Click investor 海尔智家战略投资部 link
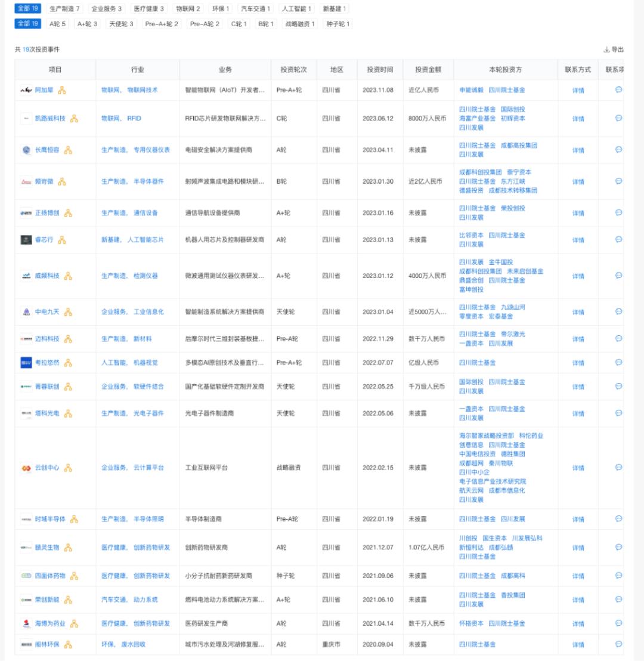The width and height of the screenshot is (644, 661). tap(487, 436)
